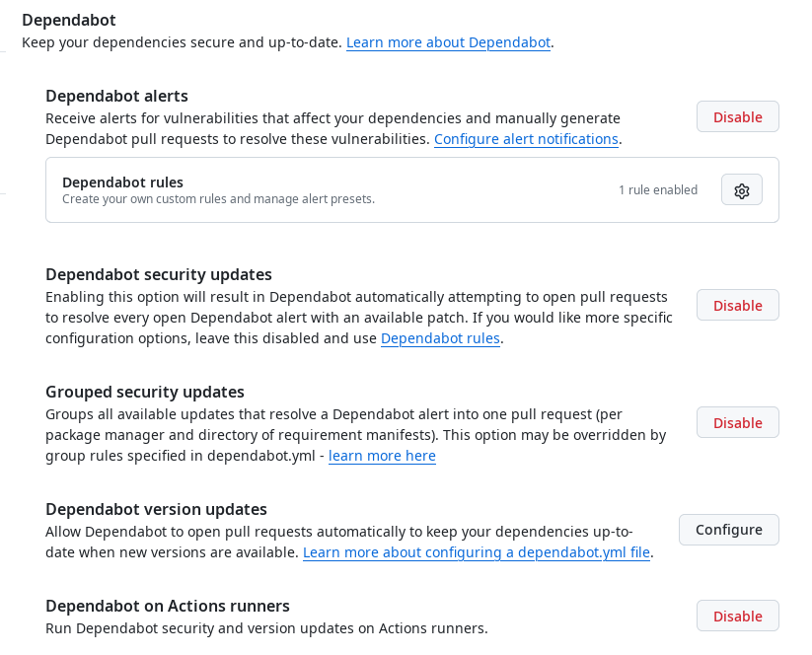Follow the Configure alert notifications link
812x655 pixels.
tap(526, 139)
